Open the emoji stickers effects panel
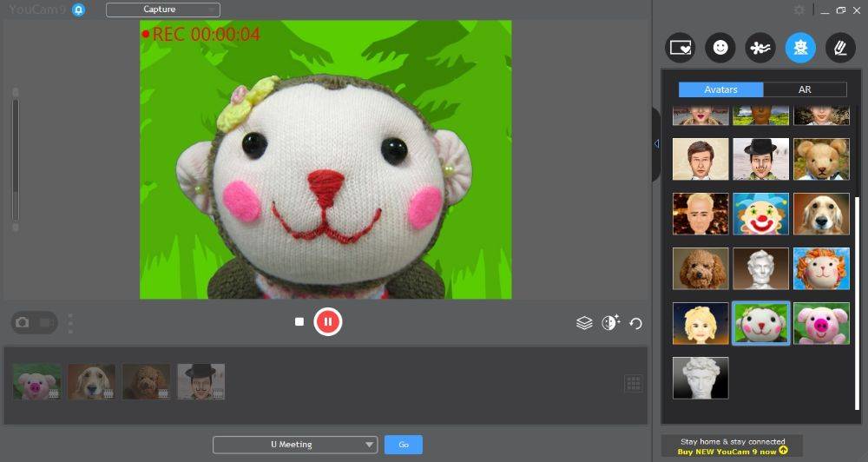The image size is (868, 462). (x=720, y=48)
